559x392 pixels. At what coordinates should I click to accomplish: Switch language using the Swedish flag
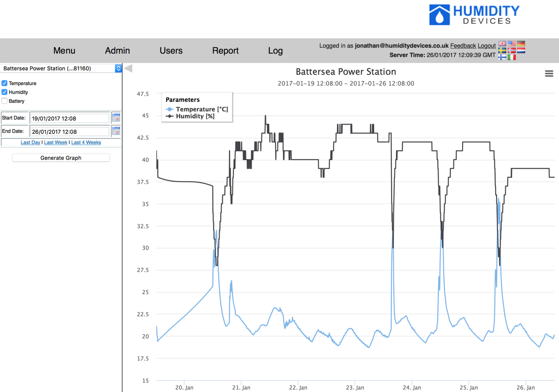[502, 50]
